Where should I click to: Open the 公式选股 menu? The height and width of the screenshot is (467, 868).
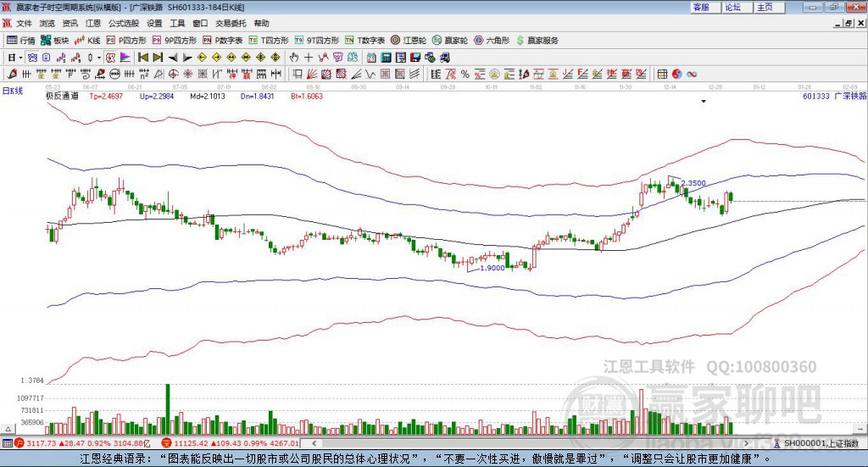click(x=124, y=23)
